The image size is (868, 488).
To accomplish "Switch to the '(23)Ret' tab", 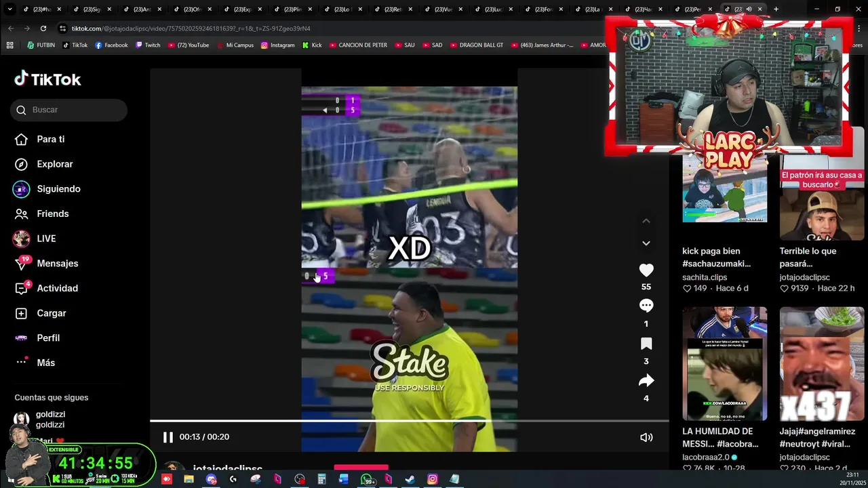I will [x=393, y=9].
